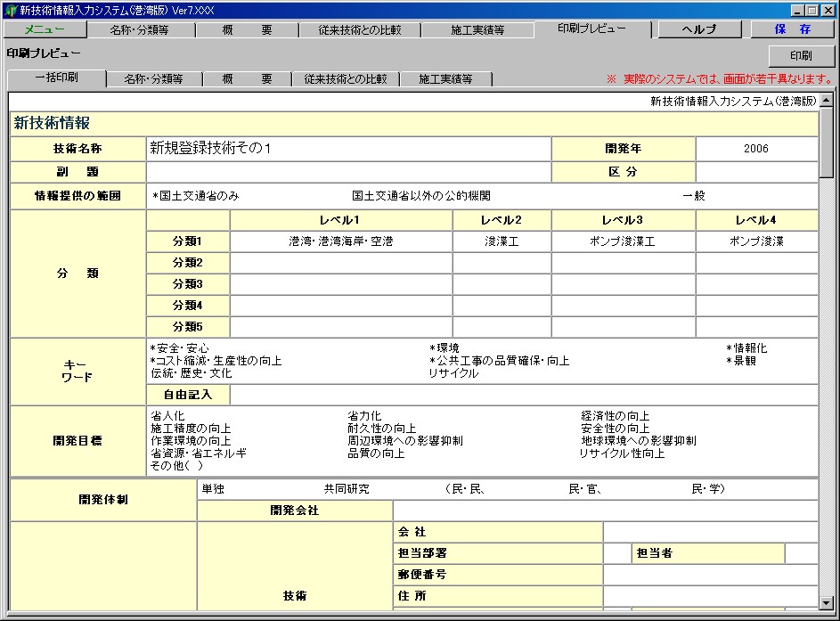Select top 施工実績等 section
Image resolution: width=840 pixels, height=621 pixels.
click(x=477, y=29)
